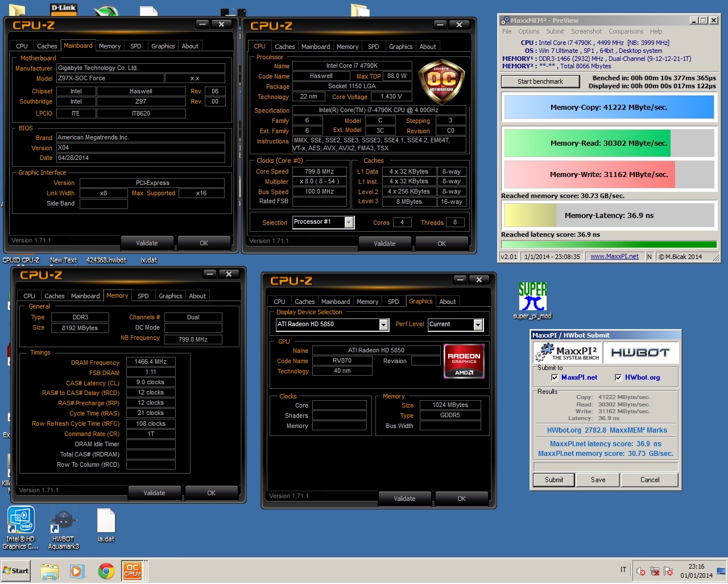Image resolution: width=728 pixels, height=584 pixels.
Task: Click the DRAM Frequency 1466.4 MHz field
Action: click(x=151, y=362)
